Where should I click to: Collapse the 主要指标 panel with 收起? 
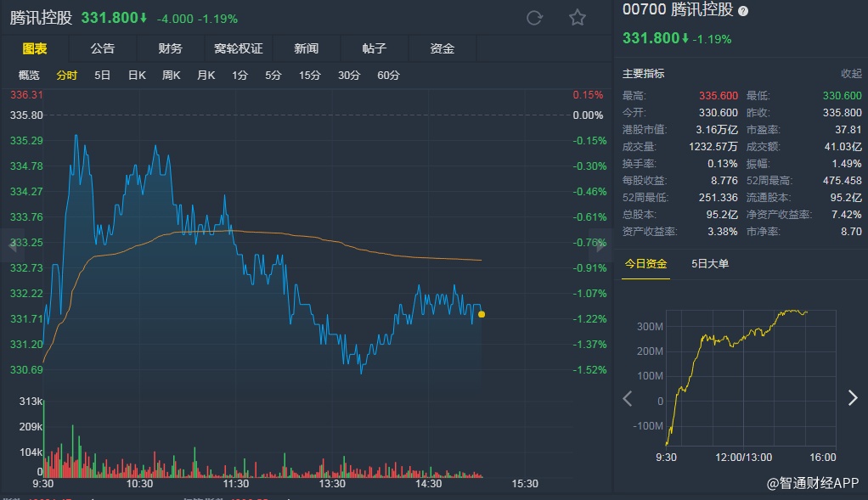tap(850, 74)
